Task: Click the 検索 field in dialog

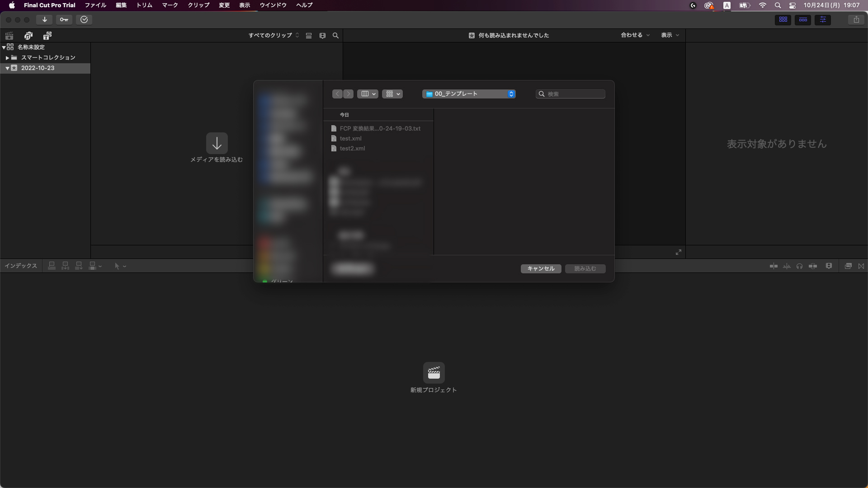Action: (574, 94)
